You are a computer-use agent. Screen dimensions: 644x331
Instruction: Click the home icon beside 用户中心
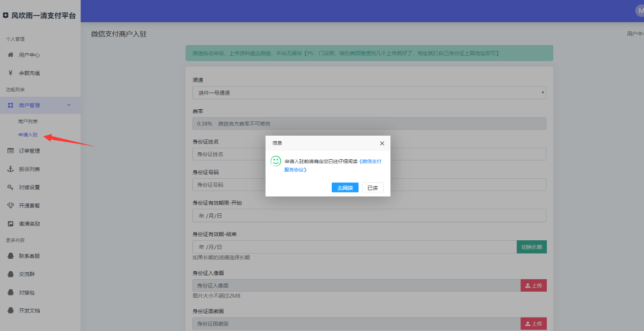pyautogui.click(x=10, y=55)
